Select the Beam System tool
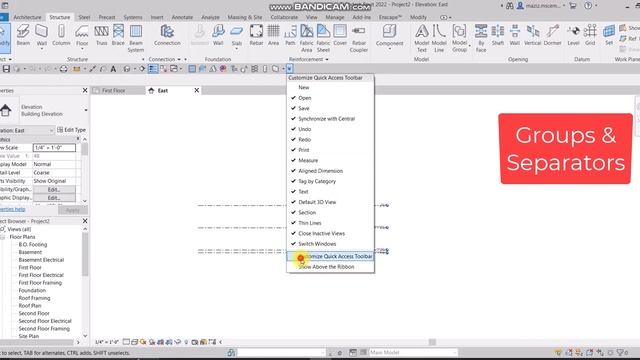Viewport: 640px width, 360px height. tap(136, 38)
